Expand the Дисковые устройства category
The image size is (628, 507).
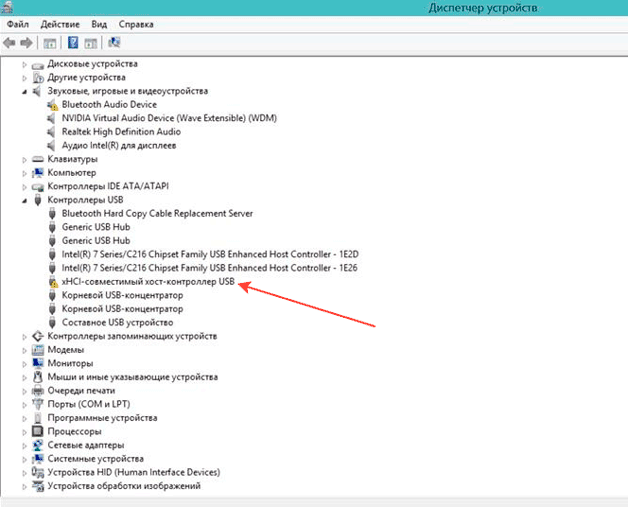point(24,63)
